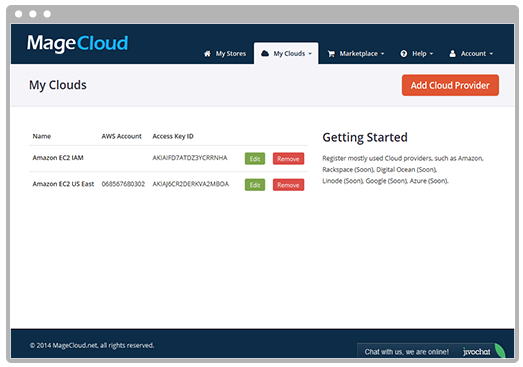This screenshot has width=523, height=367.
Task: Click the jivochat leaf icon
Action: click(500, 351)
